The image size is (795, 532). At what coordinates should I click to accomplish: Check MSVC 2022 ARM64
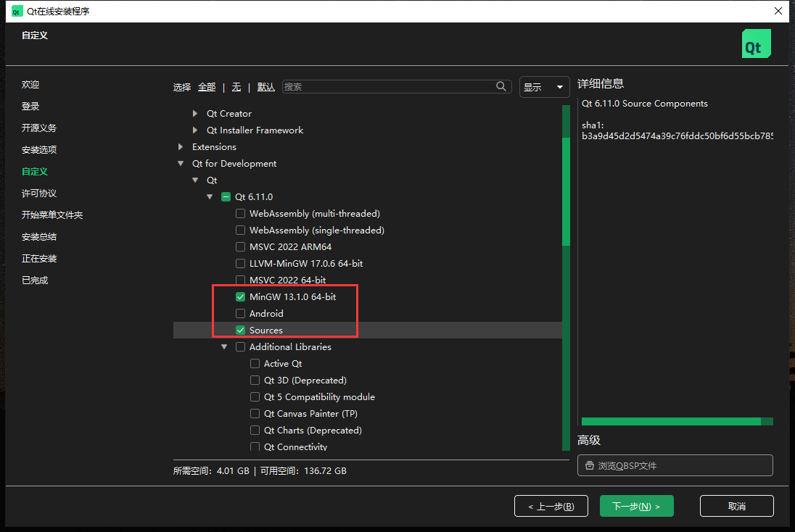240,246
